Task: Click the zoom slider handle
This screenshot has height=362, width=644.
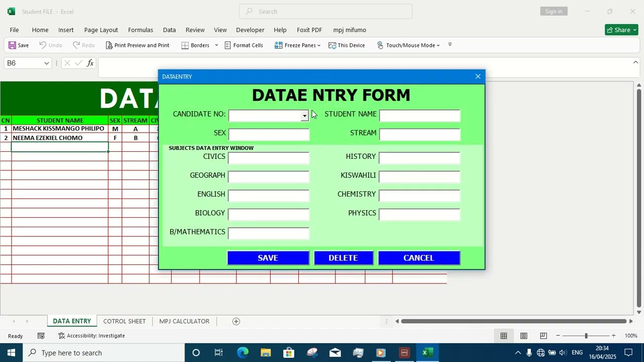Action: (586, 336)
